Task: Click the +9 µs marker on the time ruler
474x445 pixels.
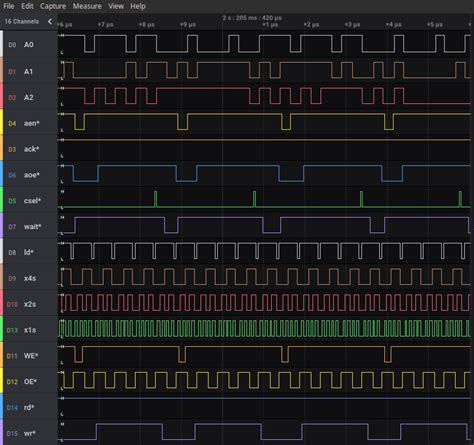Action: [x=188, y=25]
